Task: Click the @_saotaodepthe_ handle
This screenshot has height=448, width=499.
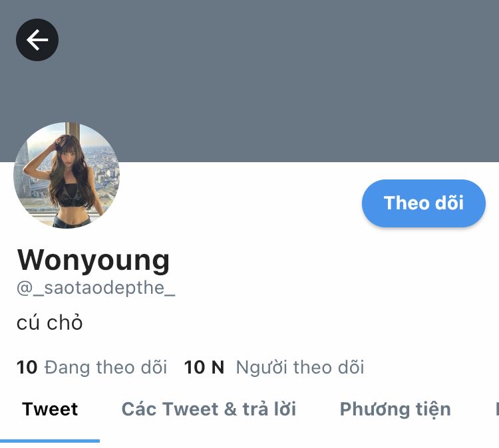Action: coord(96,288)
